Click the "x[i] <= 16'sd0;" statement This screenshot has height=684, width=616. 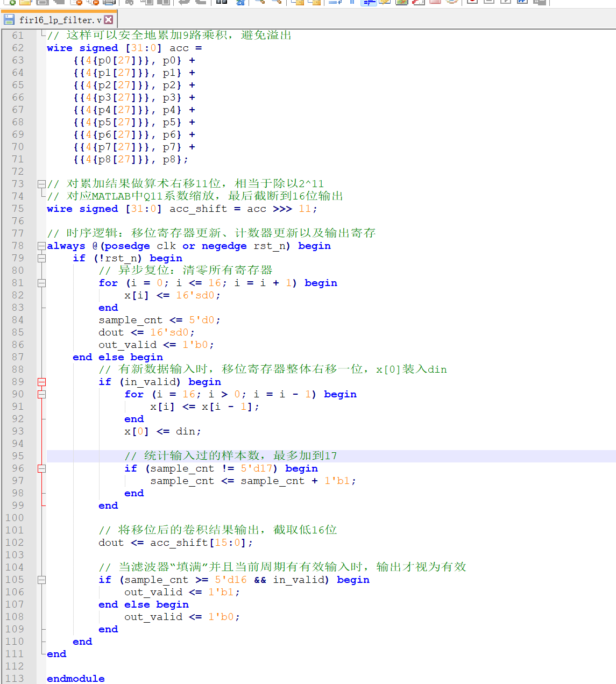(x=172, y=295)
